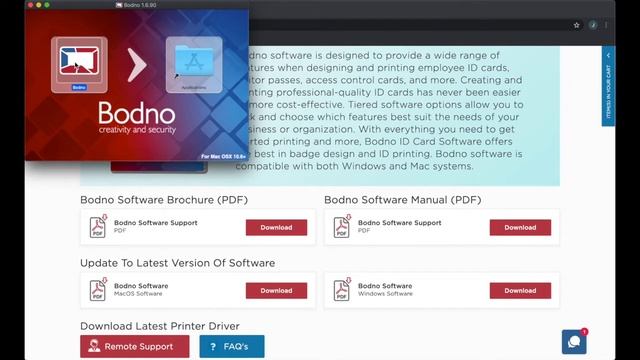
Task: Download the Windows Software update
Action: tap(520, 291)
